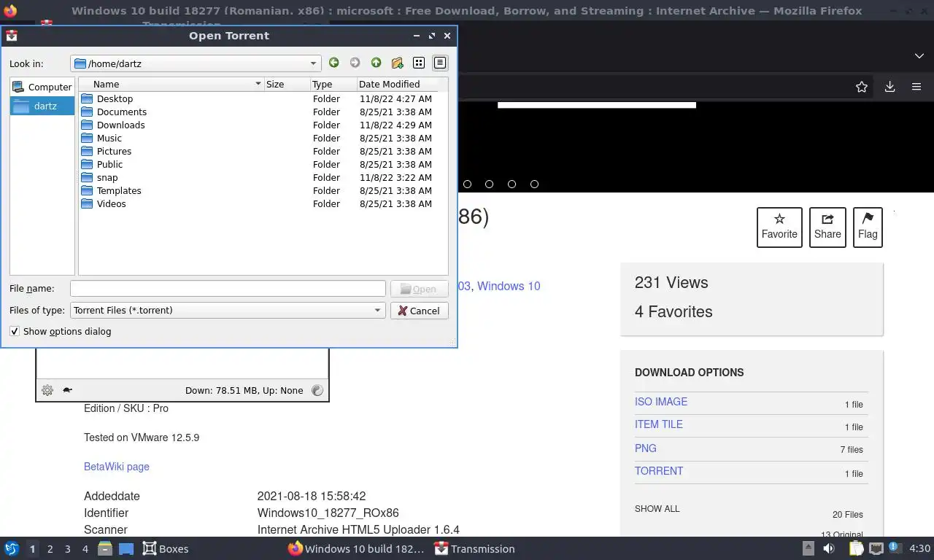Viewport: 934px width, 560px height.
Task: Sort file list by Size column
Action: 287,84
